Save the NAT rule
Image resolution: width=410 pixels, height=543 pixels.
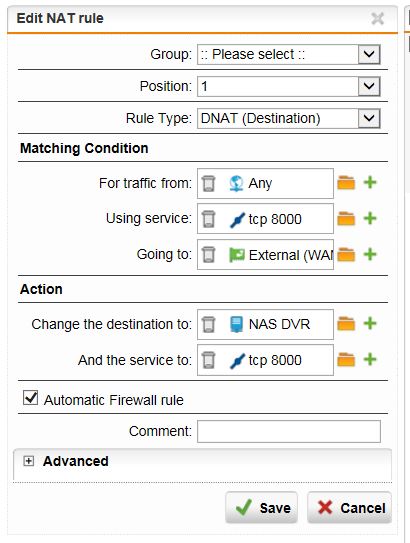pos(261,508)
